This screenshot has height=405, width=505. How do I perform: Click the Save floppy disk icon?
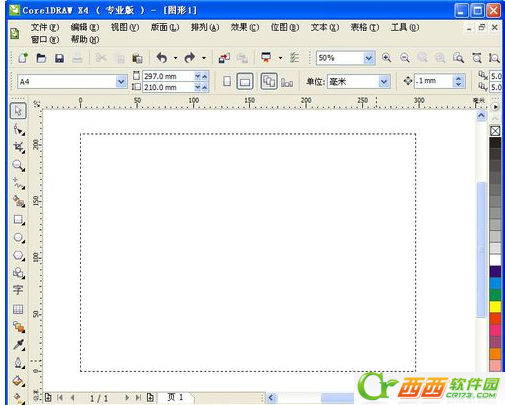coord(59,58)
